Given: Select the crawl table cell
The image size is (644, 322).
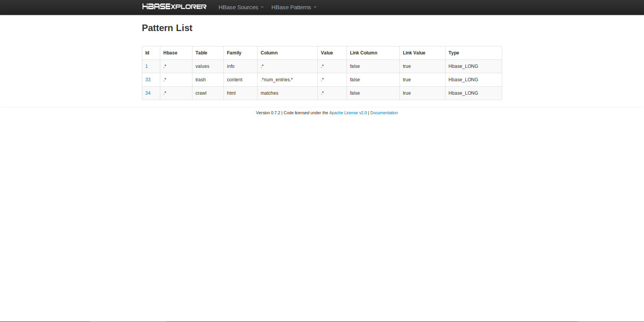Looking at the screenshot, I should coord(201,93).
